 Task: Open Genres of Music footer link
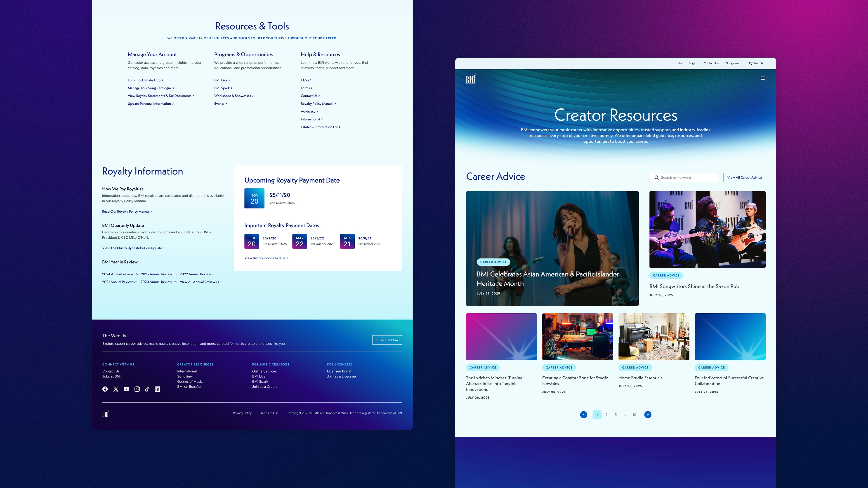click(x=190, y=382)
